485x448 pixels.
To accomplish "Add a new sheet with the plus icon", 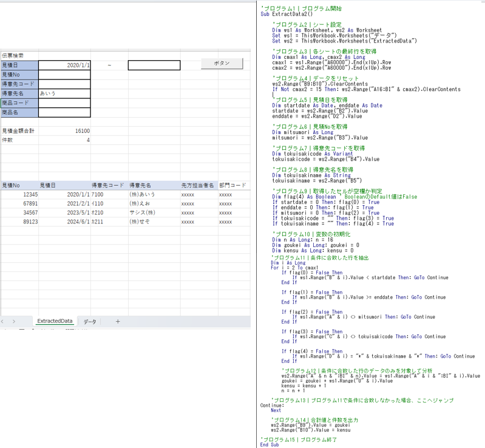I will (x=118, y=322).
